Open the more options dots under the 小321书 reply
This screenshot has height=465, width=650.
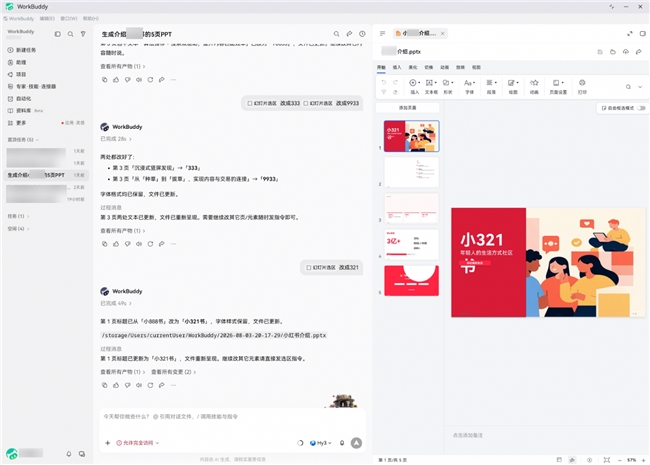pyautogui.click(x=173, y=385)
